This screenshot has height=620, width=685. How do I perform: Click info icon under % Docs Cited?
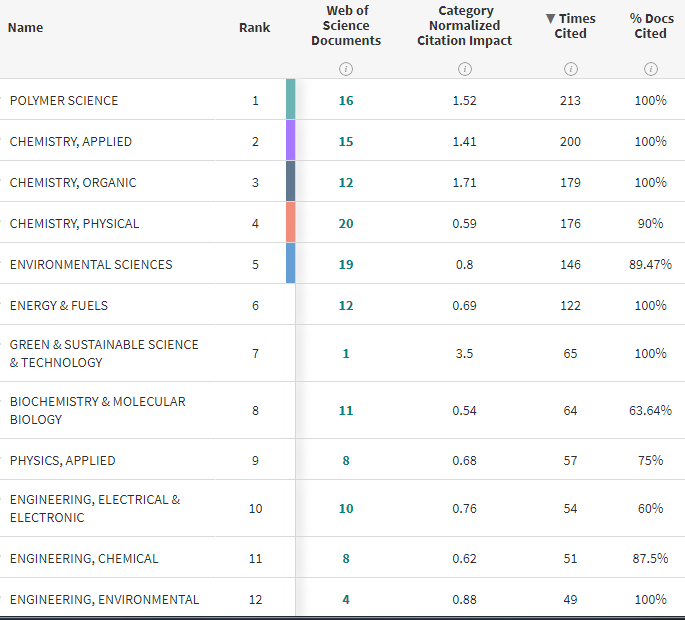(650, 69)
